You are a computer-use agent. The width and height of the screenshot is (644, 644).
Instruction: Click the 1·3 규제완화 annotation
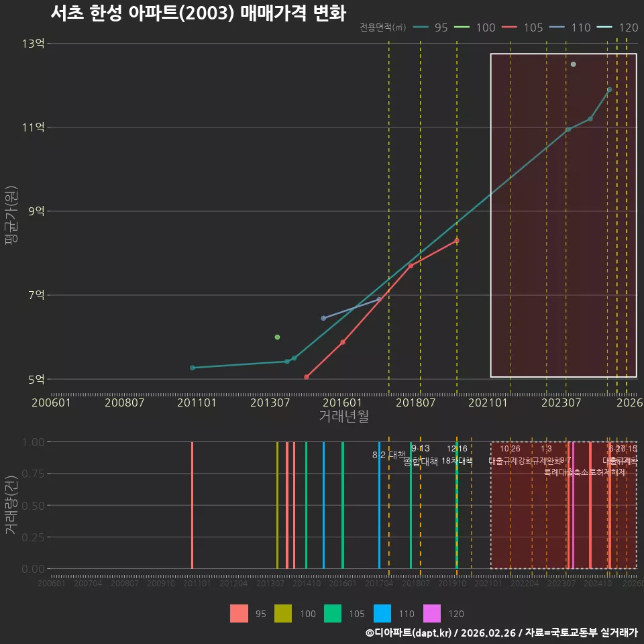(x=546, y=455)
